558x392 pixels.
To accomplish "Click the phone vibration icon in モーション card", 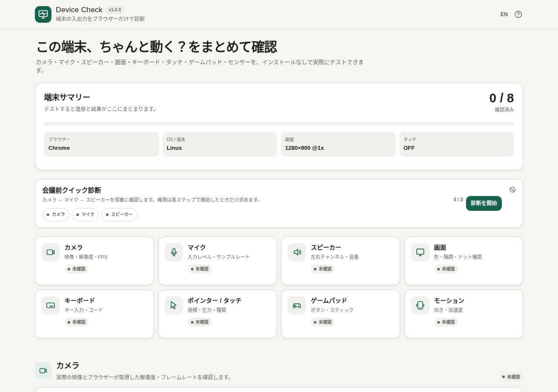I will pyautogui.click(x=420, y=305).
